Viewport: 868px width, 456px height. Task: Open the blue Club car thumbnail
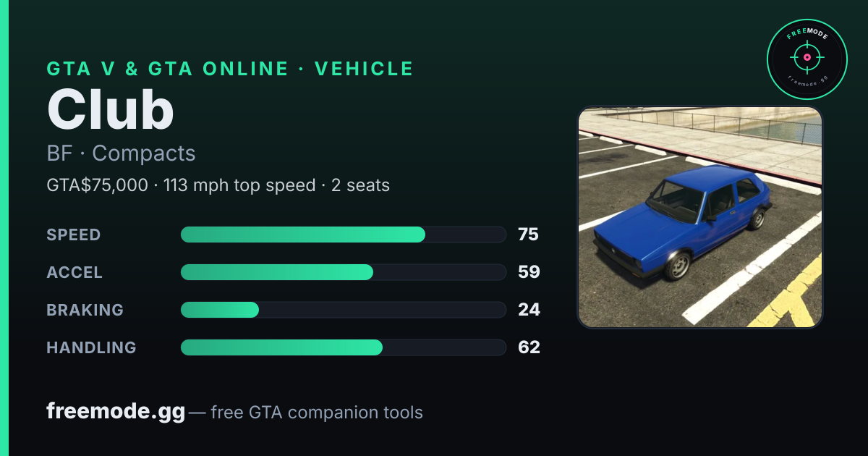pos(700,217)
